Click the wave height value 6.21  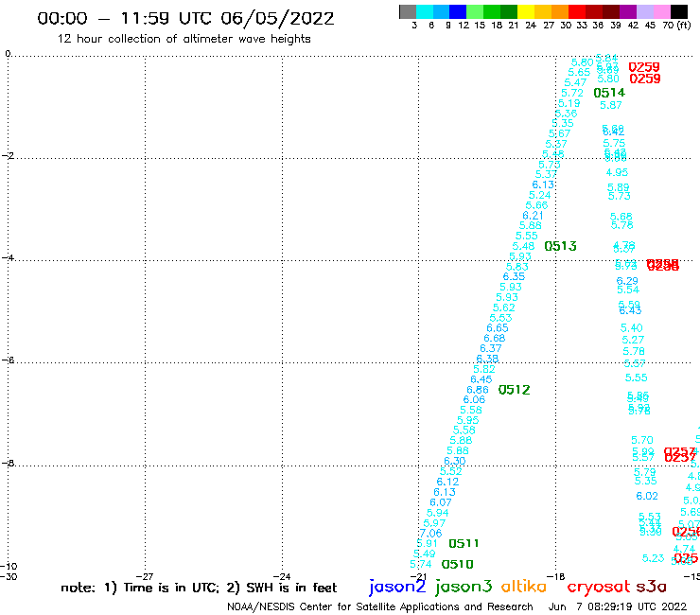click(533, 216)
